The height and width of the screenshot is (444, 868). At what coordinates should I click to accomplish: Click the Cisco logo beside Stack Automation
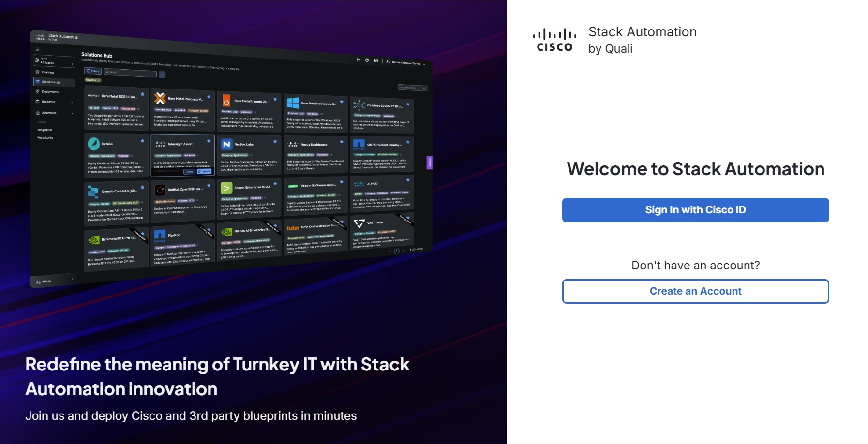tap(554, 40)
